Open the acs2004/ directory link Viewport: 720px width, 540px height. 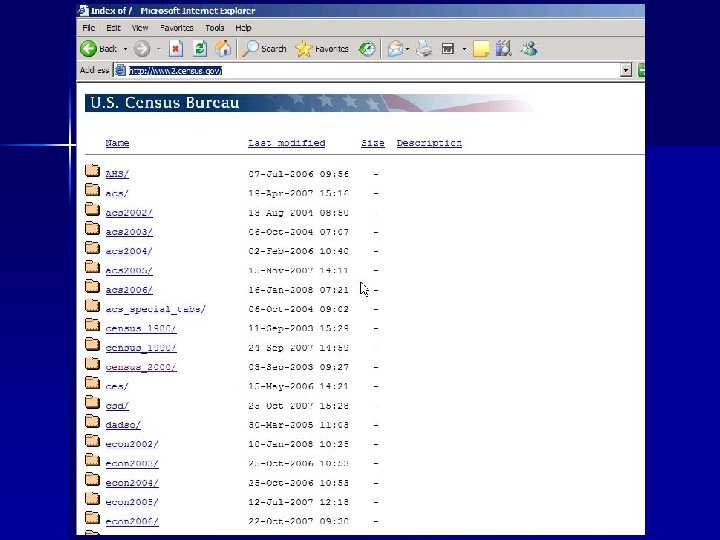click(129, 251)
